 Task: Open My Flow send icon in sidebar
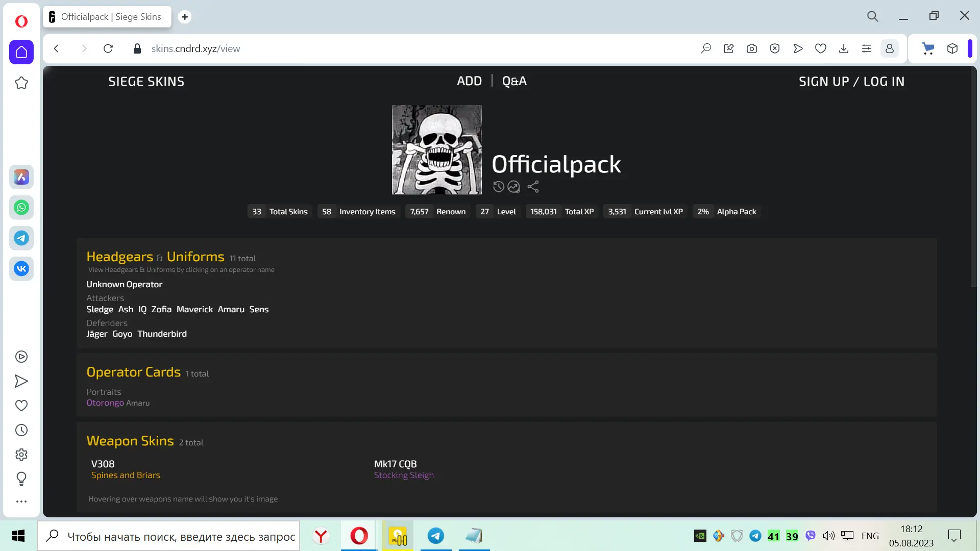[x=21, y=381]
